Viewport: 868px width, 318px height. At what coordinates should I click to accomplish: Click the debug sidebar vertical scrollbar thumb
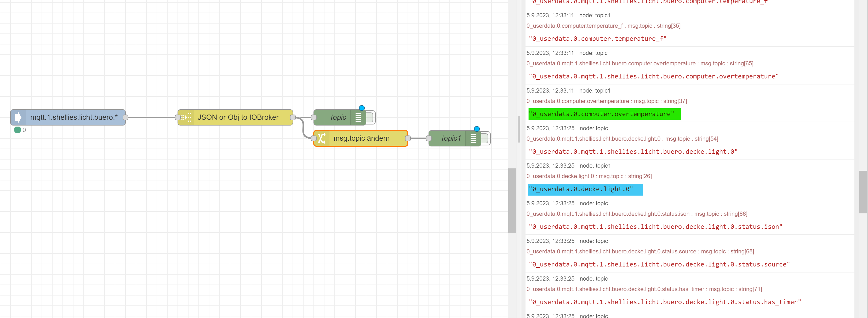coord(863,192)
